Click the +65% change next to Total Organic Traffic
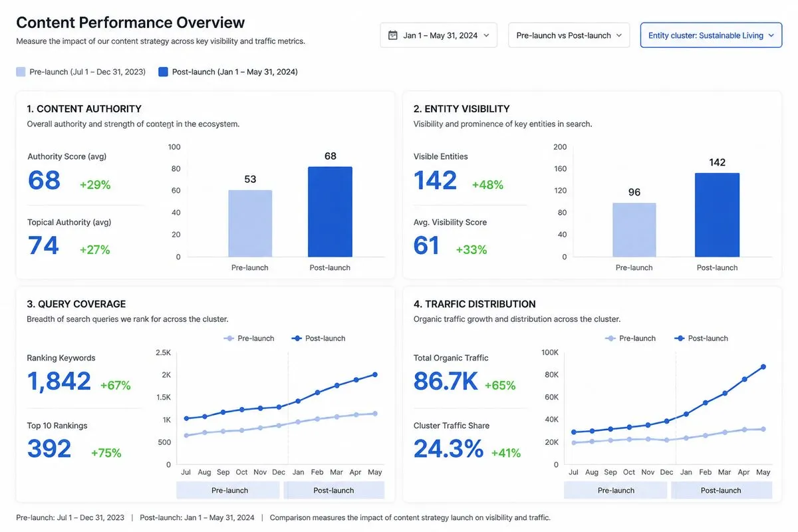Screen dimensions: 798x532 500,386
